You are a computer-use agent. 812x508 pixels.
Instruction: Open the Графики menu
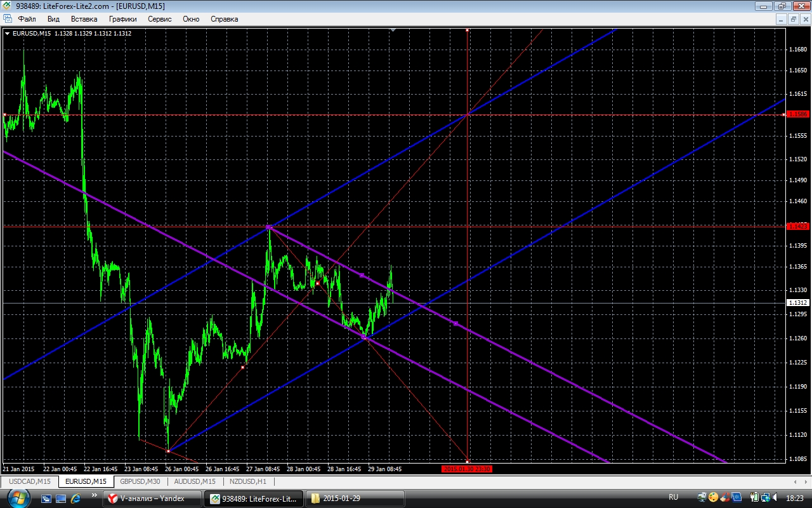pos(122,19)
